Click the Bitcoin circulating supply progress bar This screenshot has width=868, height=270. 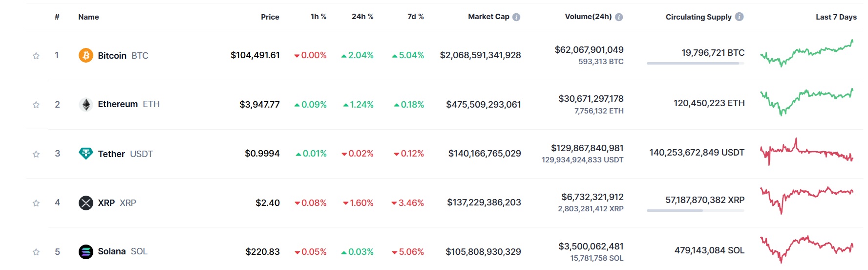pyautogui.click(x=696, y=63)
